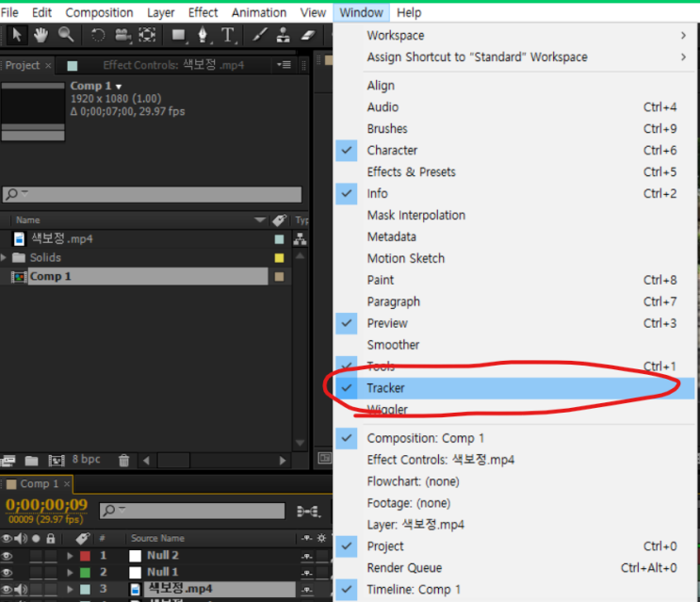Click the yellow label swatch of Solids
Viewport: 700px width, 602px height.
tap(280, 258)
